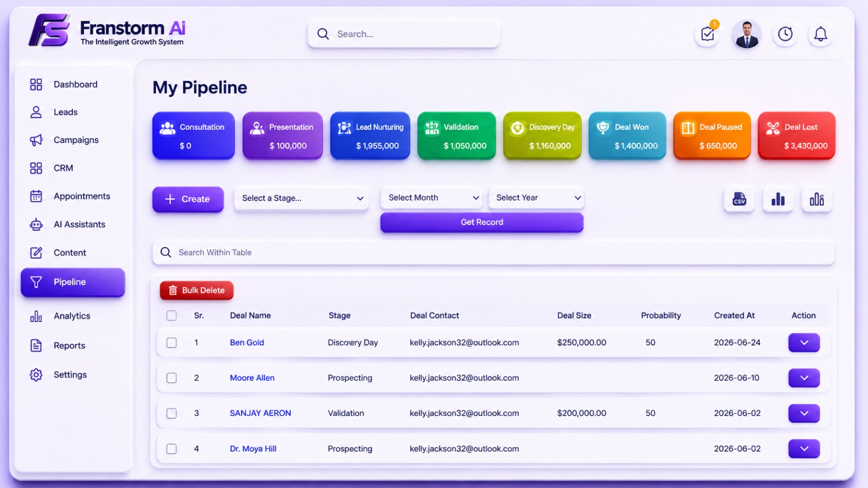This screenshot has width=868, height=488.
Task: Expand the action menu for Moore Allen
Action: [804, 378]
